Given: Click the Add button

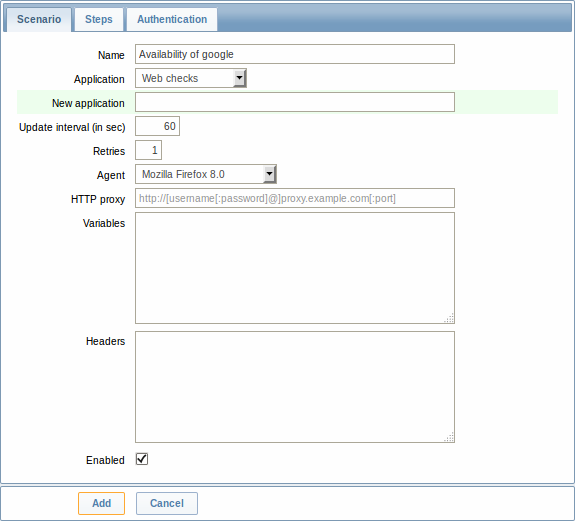Looking at the screenshot, I should pyautogui.click(x=102, y=503).
